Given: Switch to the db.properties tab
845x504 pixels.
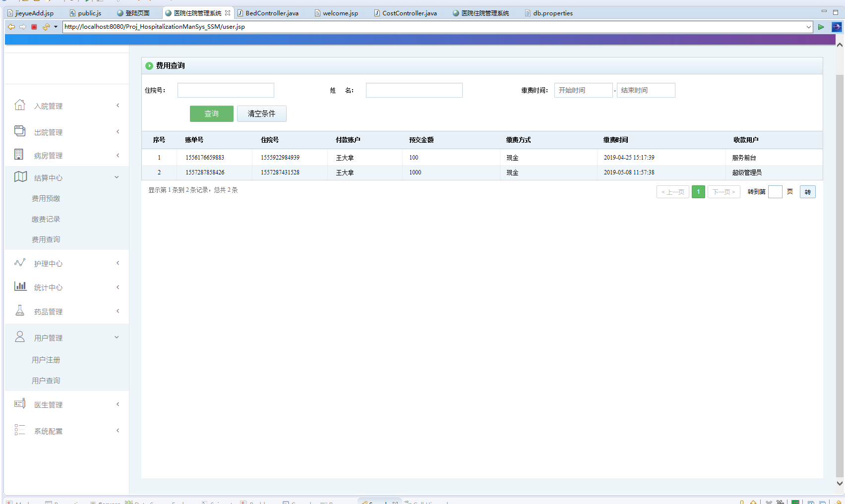Looking at the screenshot, I should tap(552, 13).
